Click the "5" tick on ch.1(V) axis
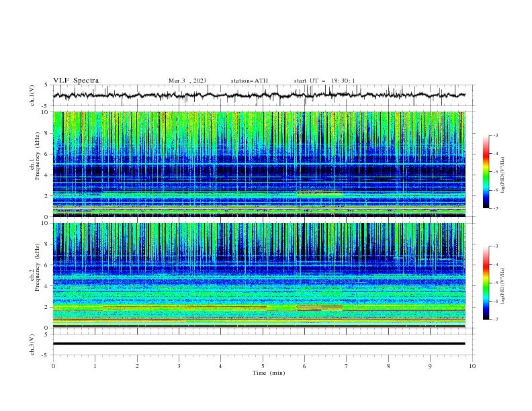Screen dimensions: 532x411 tap(46, 85)
